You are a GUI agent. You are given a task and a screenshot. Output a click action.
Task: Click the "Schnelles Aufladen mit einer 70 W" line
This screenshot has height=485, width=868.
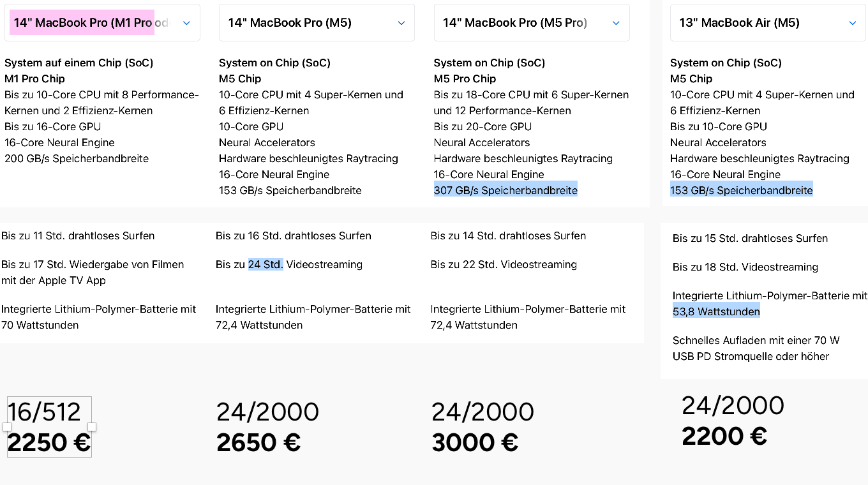[x=756, y=340]
